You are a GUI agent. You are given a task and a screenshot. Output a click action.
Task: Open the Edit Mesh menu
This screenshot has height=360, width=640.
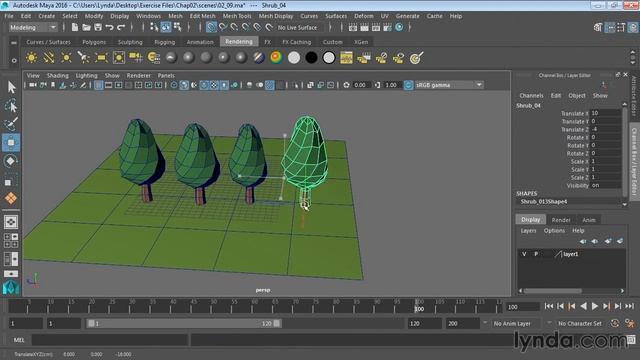[202, 16]
